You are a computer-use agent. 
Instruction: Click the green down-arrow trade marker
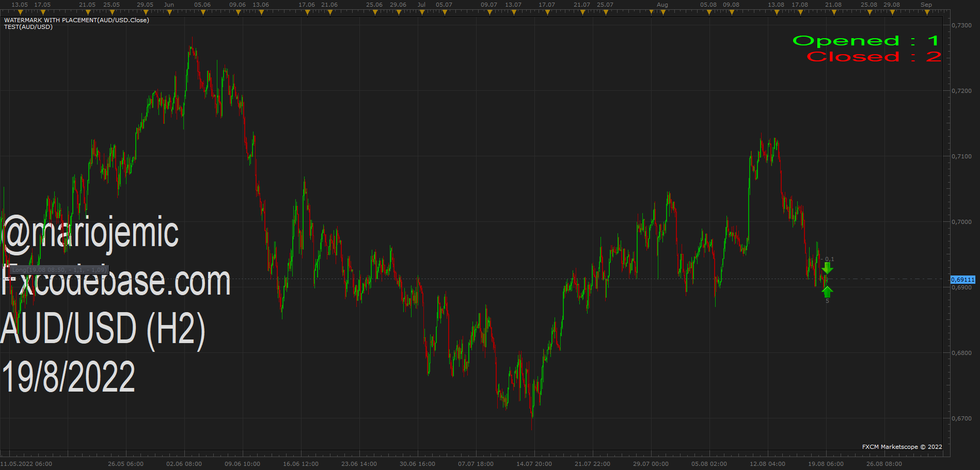tap(827, 268)
